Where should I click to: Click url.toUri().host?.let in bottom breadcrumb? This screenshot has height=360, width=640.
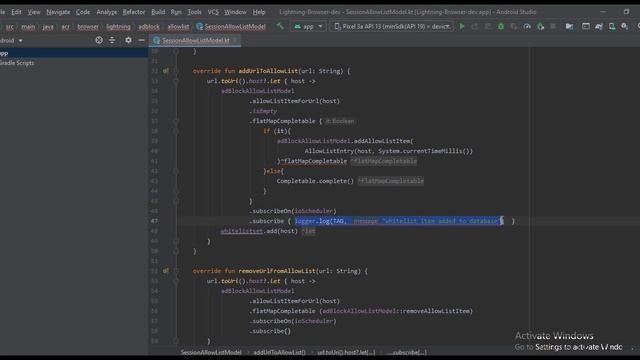[346, 352]
